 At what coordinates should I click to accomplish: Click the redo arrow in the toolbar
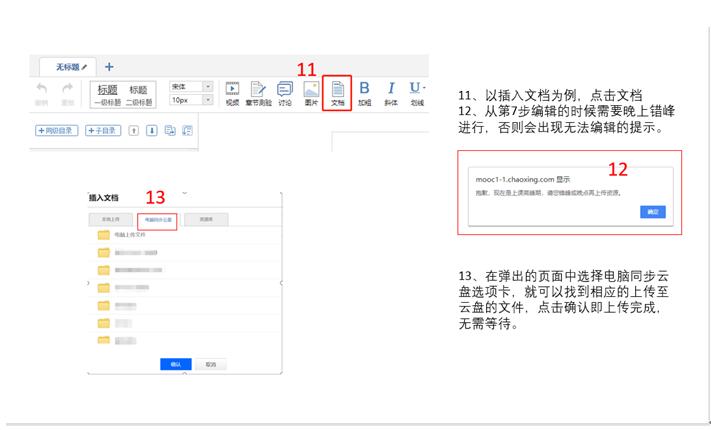(68, 92)
